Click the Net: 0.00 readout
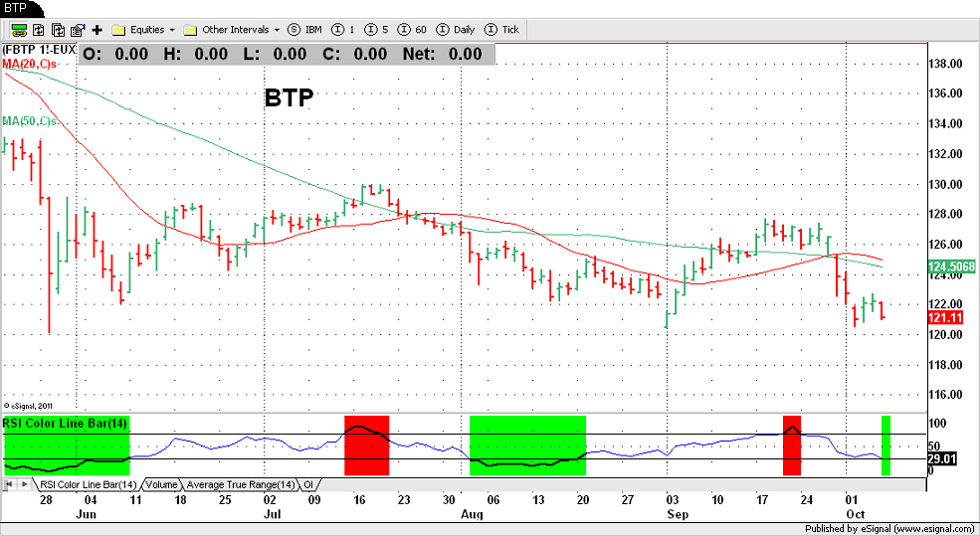This screenshot has width=980, height=536. point(443,55)
